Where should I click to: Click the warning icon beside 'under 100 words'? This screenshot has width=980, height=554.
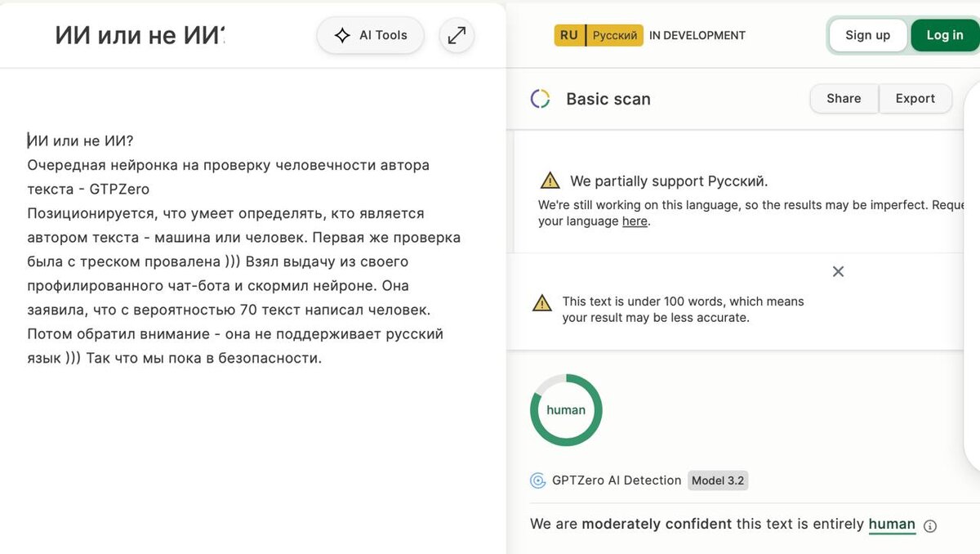542,303
